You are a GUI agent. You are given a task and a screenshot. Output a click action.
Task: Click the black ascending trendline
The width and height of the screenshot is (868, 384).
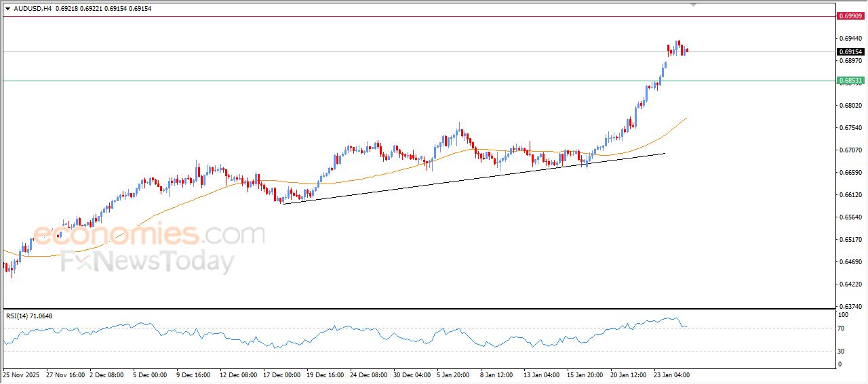pyautogui.click(x=475, y=177)
